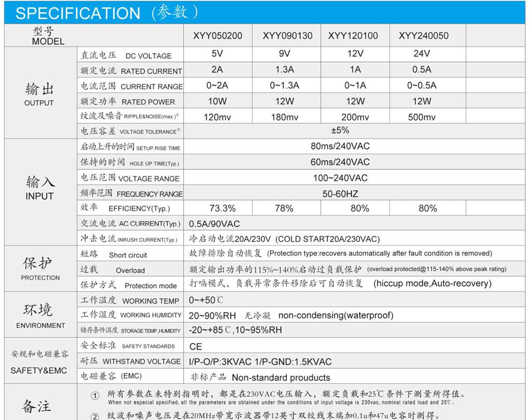The image size is (530, 420).
Task: Click the 200mv ripple cell
Action: [355, 117]
